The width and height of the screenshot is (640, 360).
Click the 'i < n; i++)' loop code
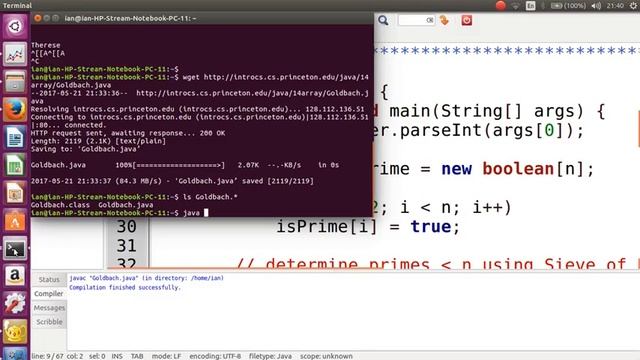coord(456,207)
